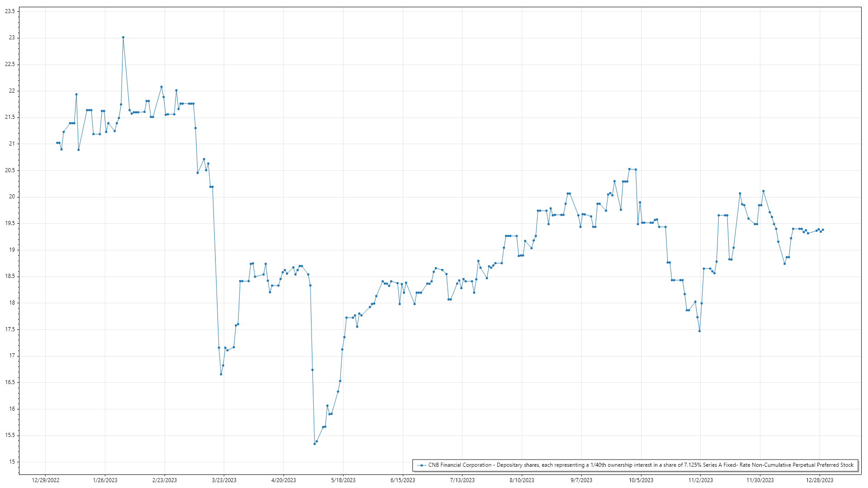Click the 17.5 y-axis label
The image size is (868, 488).
click(10, 329)
